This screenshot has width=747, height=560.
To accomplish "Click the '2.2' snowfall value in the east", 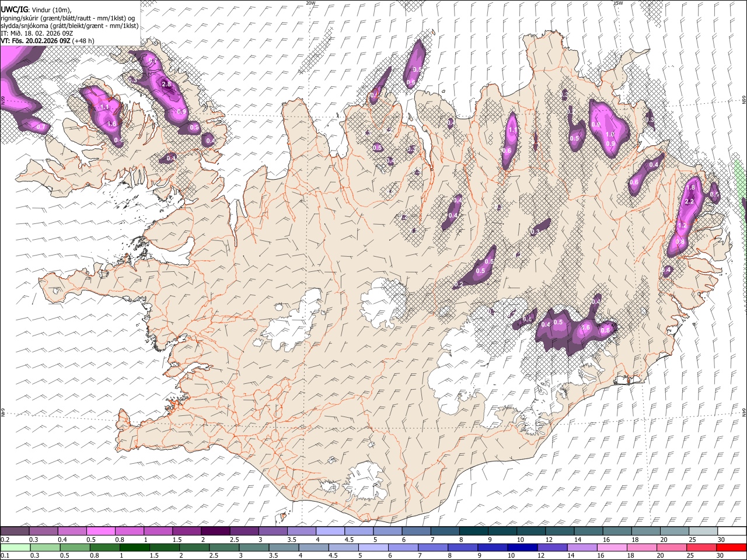I will (689, 202).
